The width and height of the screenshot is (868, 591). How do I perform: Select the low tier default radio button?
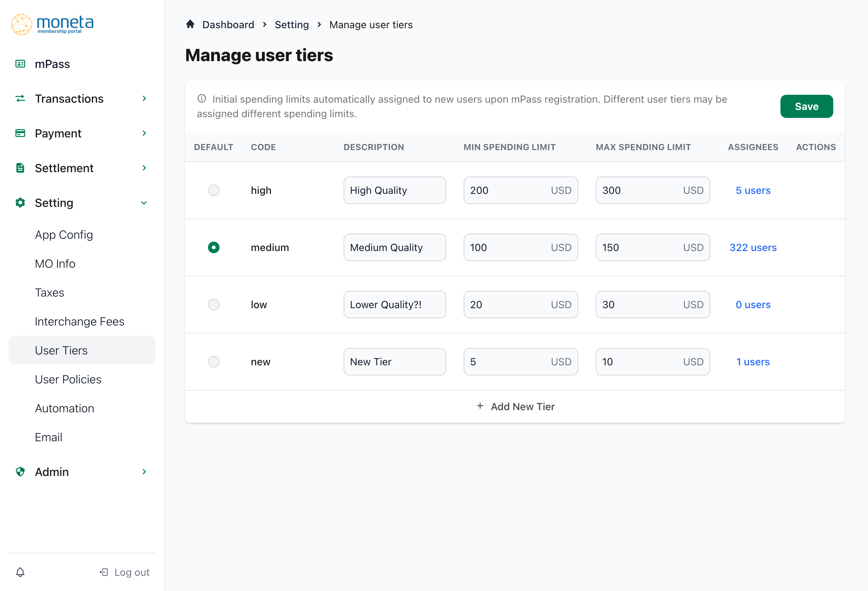(214, 305)
